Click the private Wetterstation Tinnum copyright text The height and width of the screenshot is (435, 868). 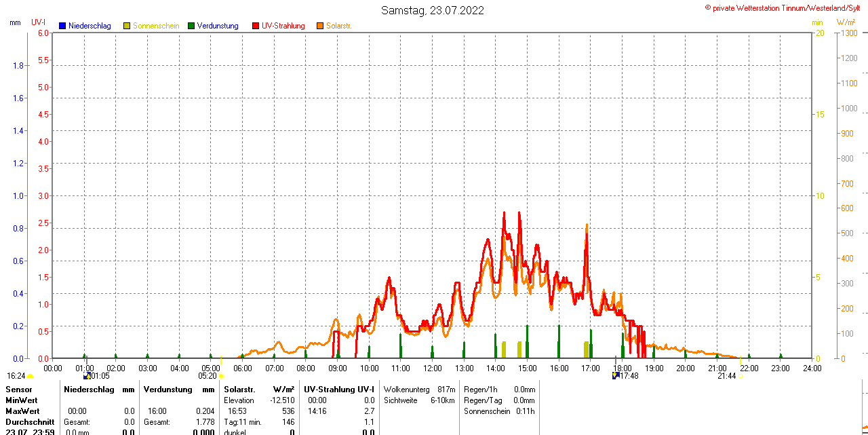pos(785,7)
